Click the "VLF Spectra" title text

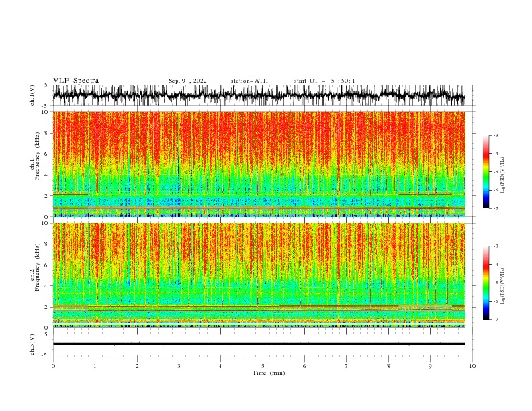76,81
